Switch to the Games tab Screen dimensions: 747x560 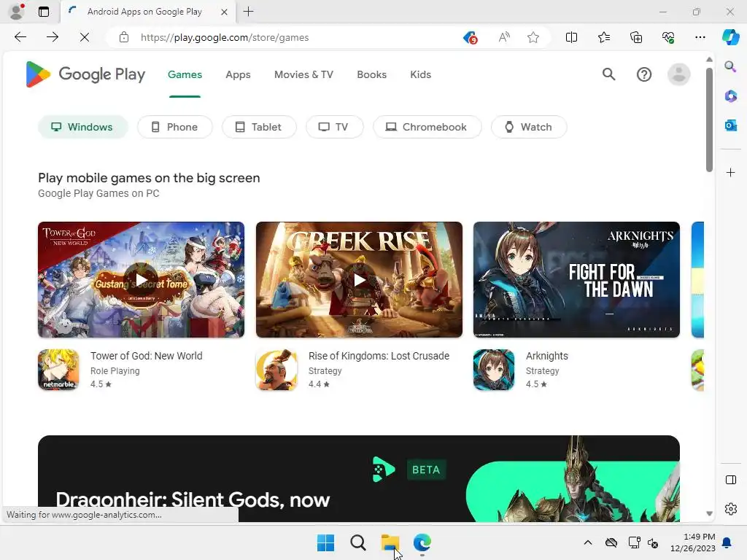[x=185, y=75]
